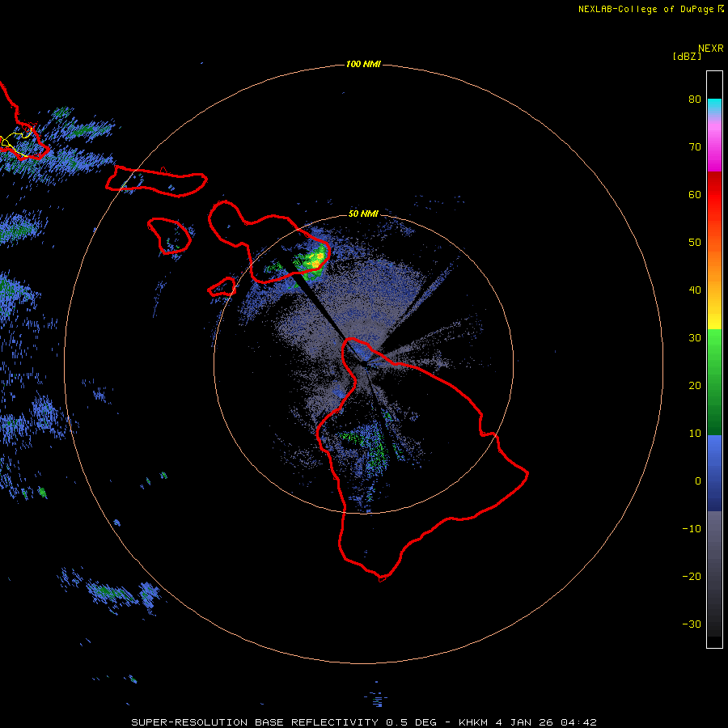Click the 40 dBZ scale value
The height and width of the screenshot is (728, 728).
coord(695,290)
